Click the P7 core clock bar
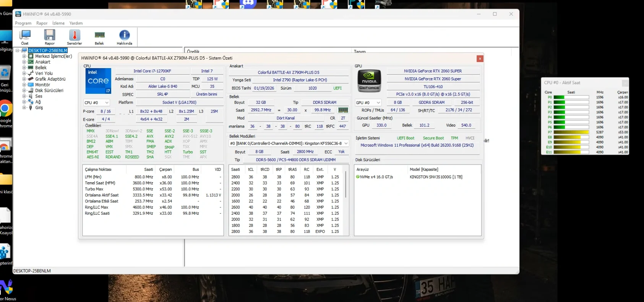 [x=571, y=132]
